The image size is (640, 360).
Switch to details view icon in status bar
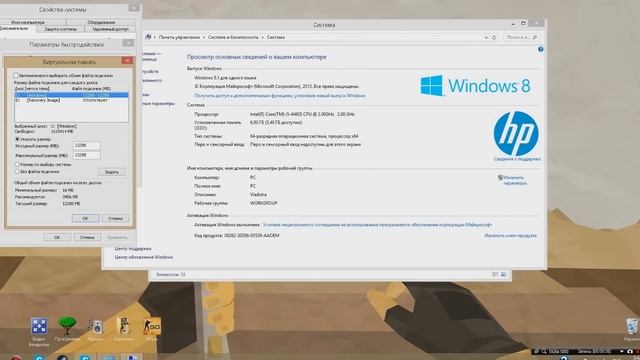tap(495, 274)
